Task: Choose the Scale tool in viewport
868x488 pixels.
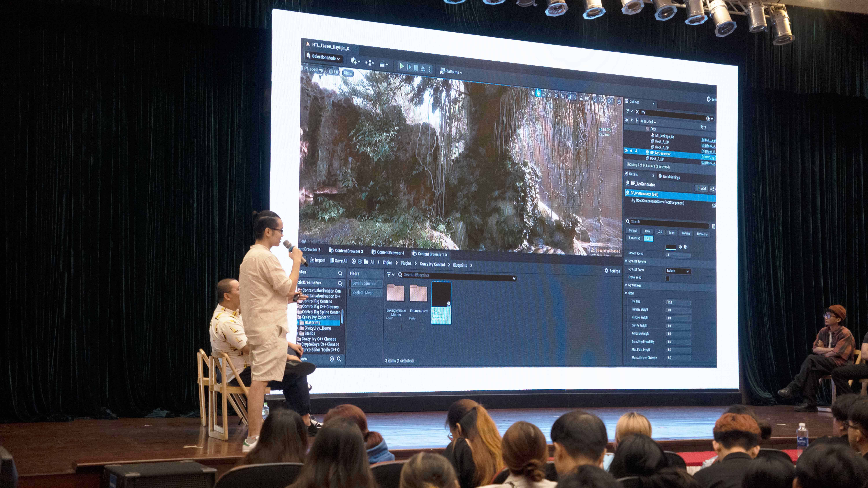Action: coord(549,95)
